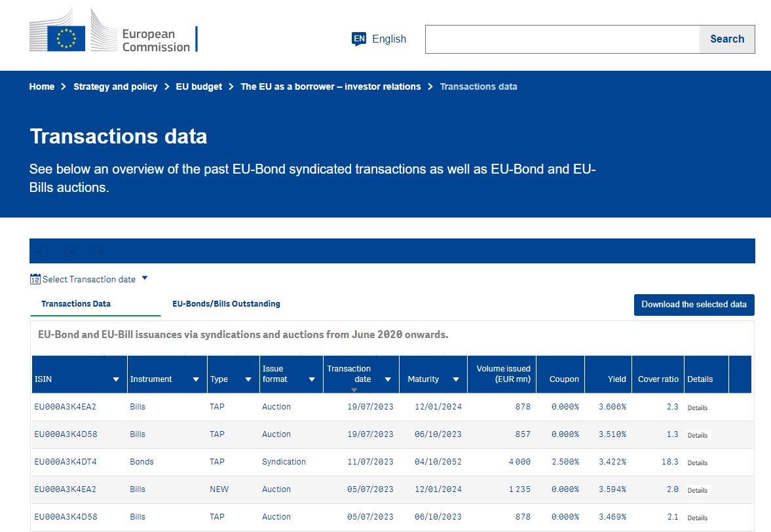Click the 2.500% coupon value
The image size is (771, 532).
(565, 462)
